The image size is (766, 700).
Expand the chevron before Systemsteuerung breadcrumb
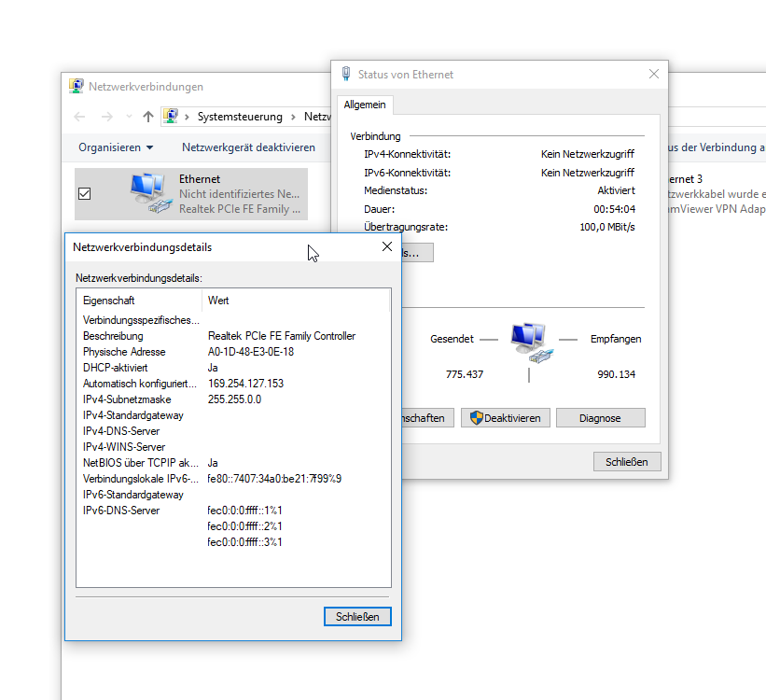coord(187,117)
